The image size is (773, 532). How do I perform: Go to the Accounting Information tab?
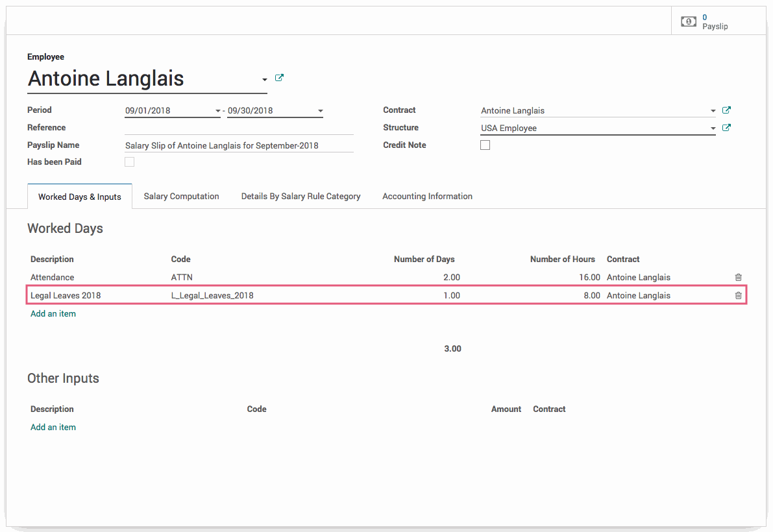click(428, 196)
